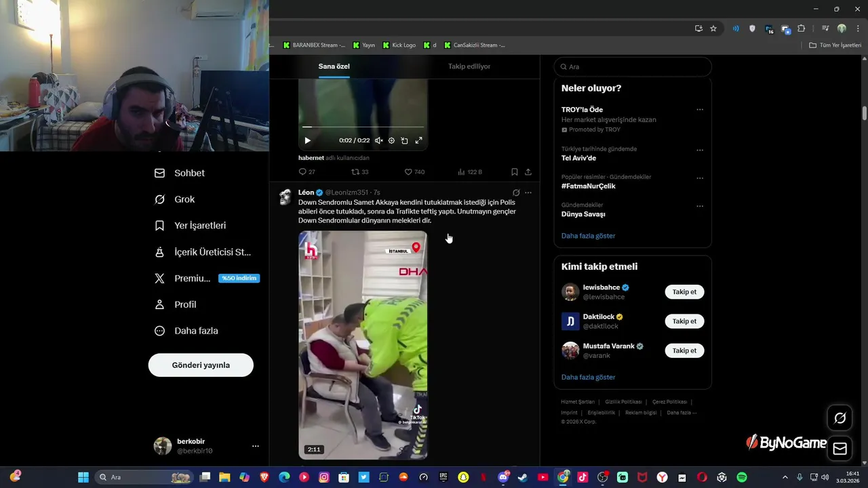Open BARANBEX Stream bookmark
This screenshot has width=868, height=488.
click(x=314, y=45)
